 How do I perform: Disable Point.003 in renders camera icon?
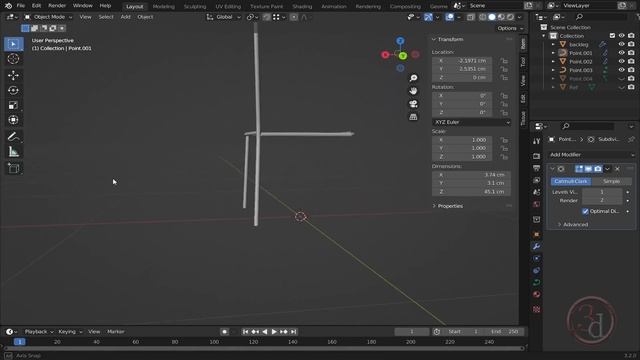tap(631, 70)
